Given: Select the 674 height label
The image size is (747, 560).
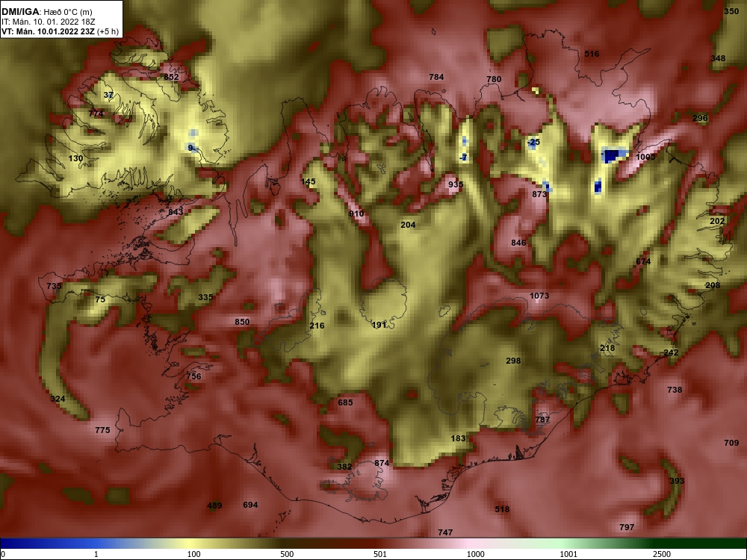Looking at the screenshot, I should (x=643, y=261).
